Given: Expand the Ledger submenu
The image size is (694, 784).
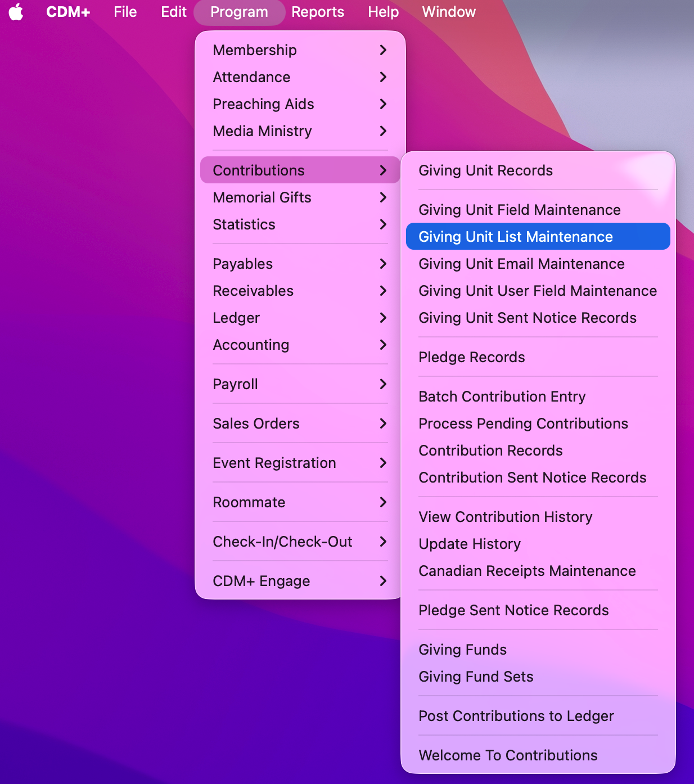Looking at the screenshot, I should (300, 318).
